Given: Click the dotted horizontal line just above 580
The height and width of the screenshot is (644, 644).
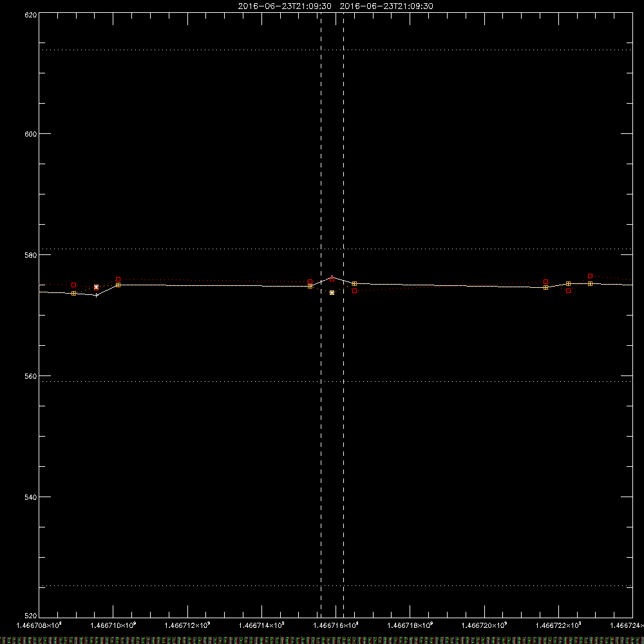Looking at the screenshot, I should (x=336, y=249).
